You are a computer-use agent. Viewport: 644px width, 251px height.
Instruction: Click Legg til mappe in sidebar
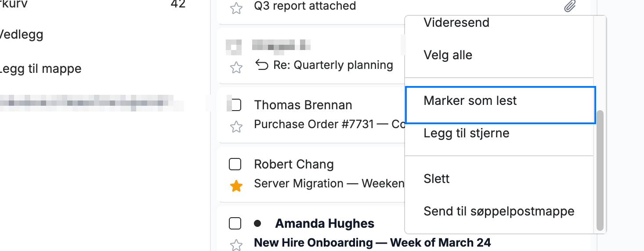[40, 69]
